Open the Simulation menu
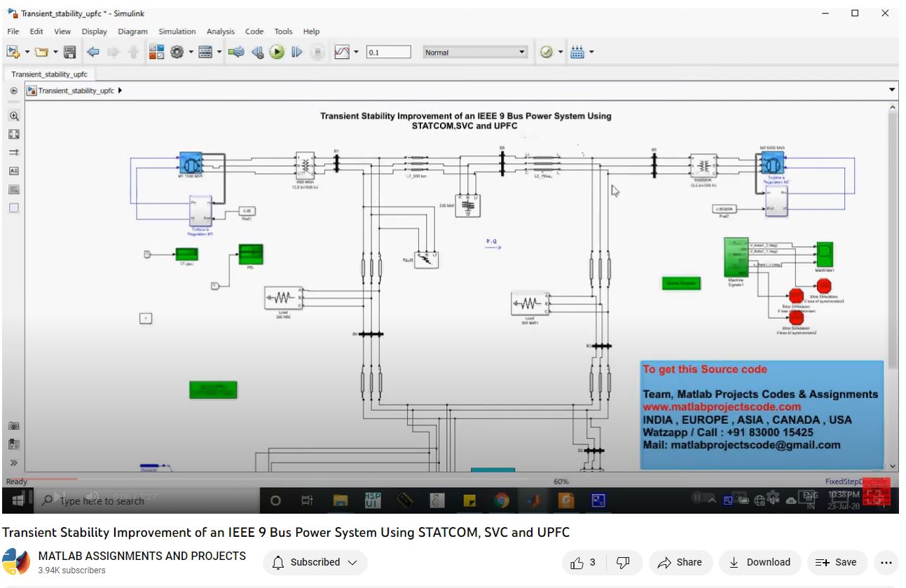The image size is (906, 588). (177, 32)
